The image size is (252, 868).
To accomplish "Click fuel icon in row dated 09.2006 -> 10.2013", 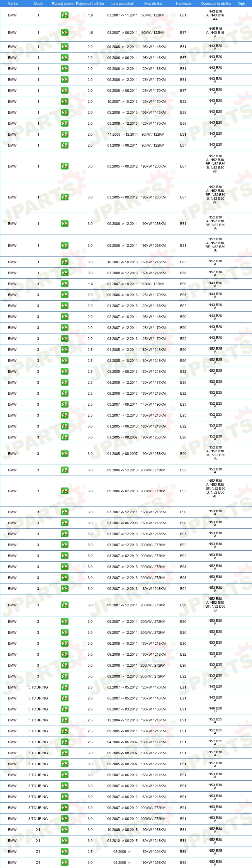I will click(x=64, y=295).
